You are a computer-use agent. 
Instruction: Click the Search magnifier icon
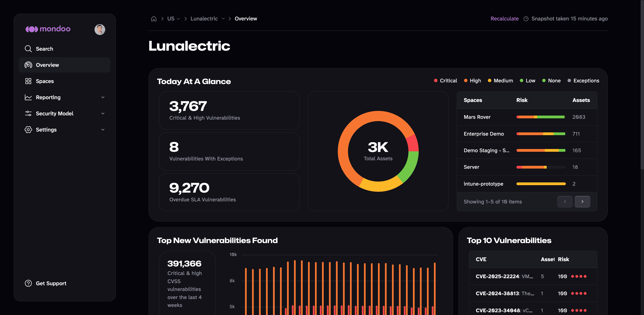coord(28,49)
